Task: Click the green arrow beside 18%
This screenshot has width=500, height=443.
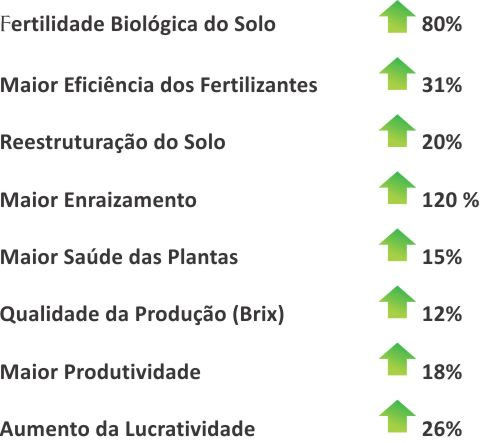Action: [397, 359]
